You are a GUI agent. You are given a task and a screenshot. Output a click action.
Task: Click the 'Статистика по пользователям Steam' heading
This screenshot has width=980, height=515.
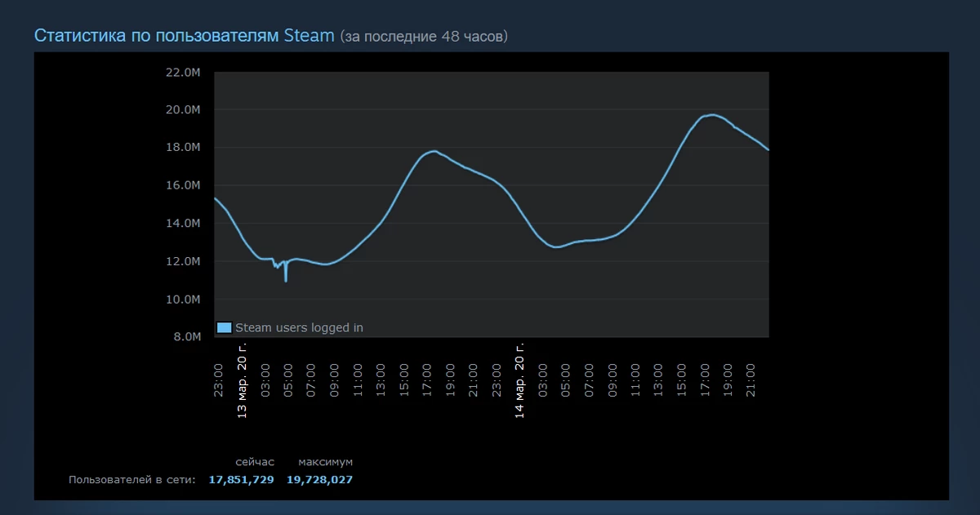click(185, 36)
